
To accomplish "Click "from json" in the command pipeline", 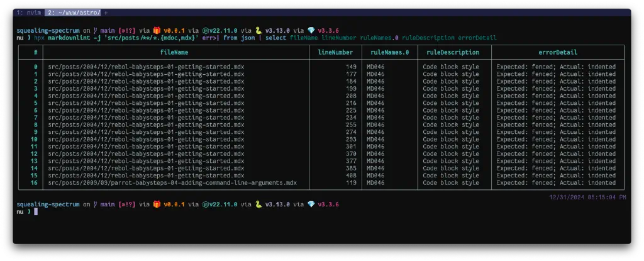I will coord(239,38).
